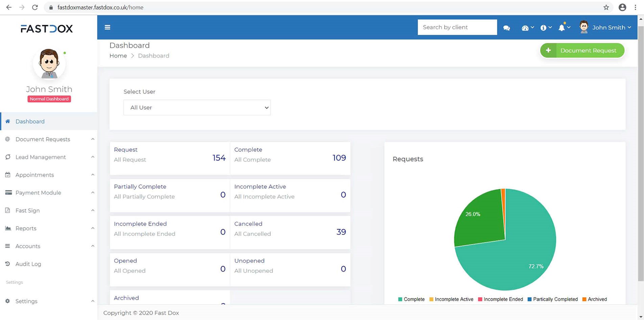Open the chat messages icon
The height and width of the screenshot is (320, 644).
point(506,28)
